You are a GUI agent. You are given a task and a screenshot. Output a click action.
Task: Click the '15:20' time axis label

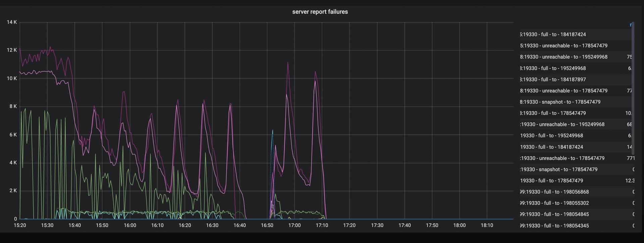[x=20, y=225]
